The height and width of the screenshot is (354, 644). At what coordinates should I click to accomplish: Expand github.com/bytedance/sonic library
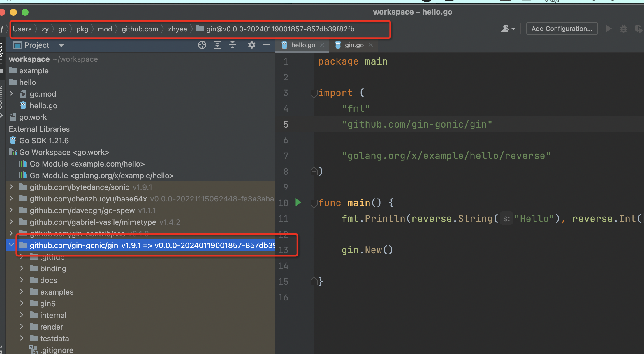11,187
